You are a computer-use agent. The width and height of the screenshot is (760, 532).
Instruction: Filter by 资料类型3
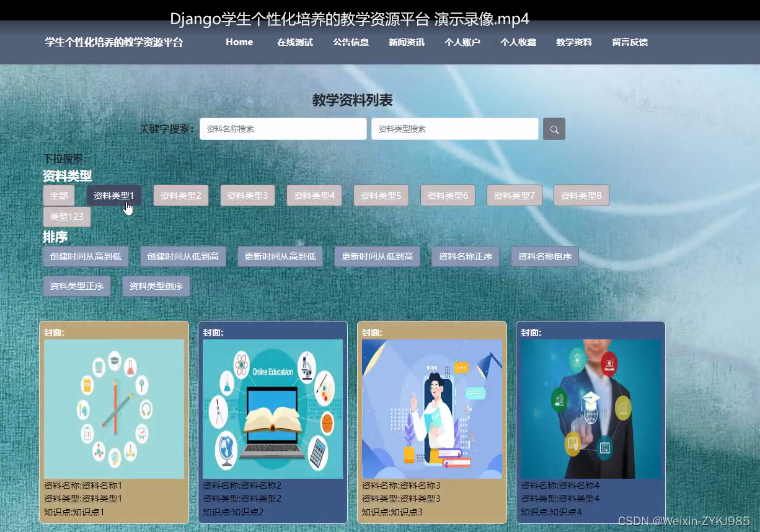[247, 196]
